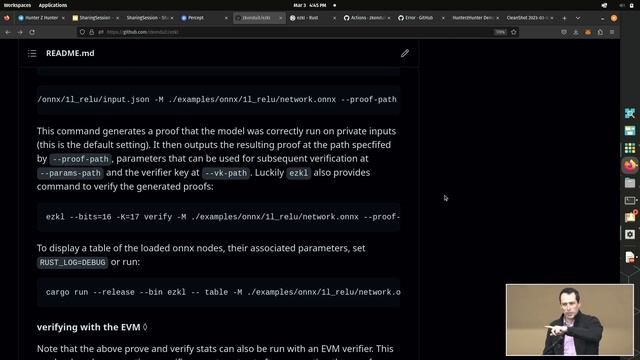
Task: Open the clock date Mar 3 menu
Action: click(x=310, y=5)
